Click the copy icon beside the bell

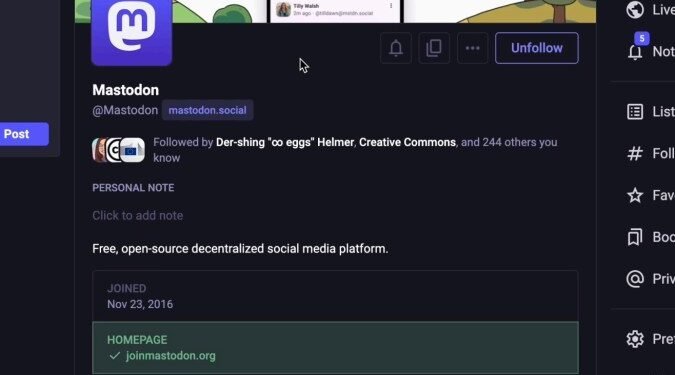pyautogui.click(x=434, y=48)
